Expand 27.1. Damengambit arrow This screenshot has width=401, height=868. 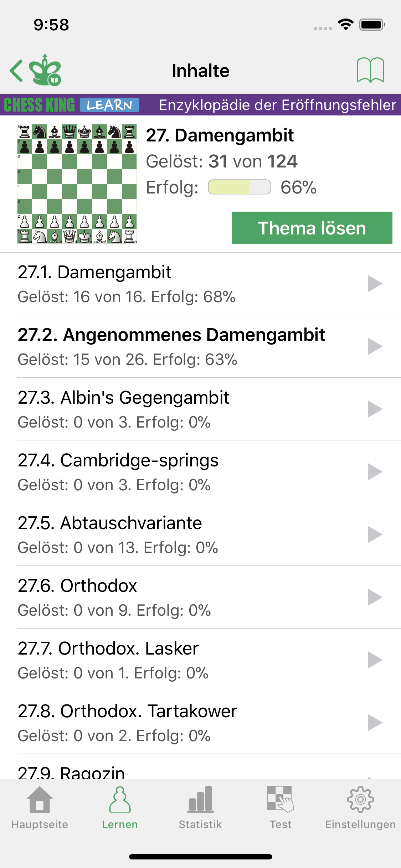tap(375, 284)
